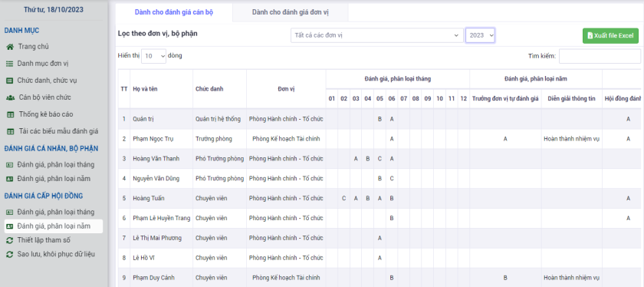Viewport: 644px width, 287px height.
Task: Open the 2023 year dropdown
Action: click(x=480, y=35)
